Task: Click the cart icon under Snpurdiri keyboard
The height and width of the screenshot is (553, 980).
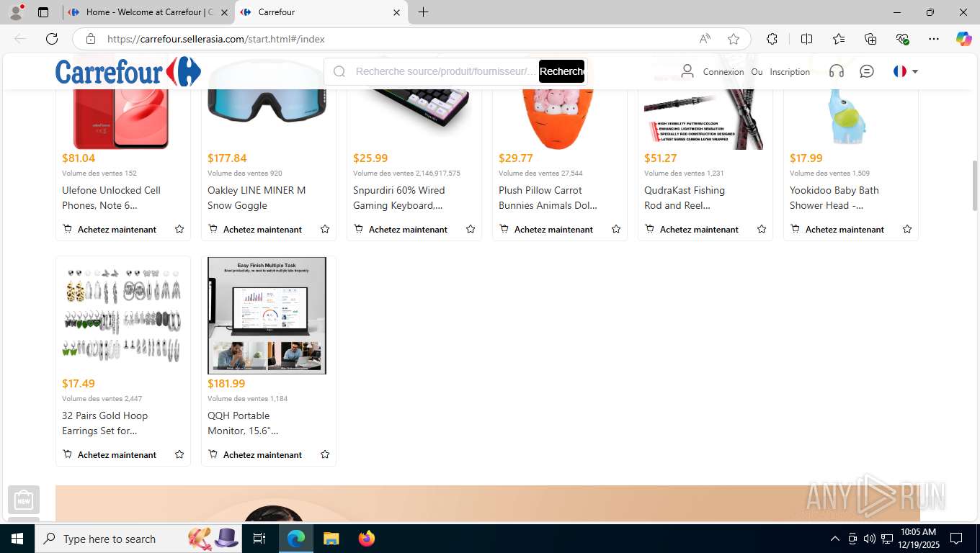Action: tap(359, 229)
